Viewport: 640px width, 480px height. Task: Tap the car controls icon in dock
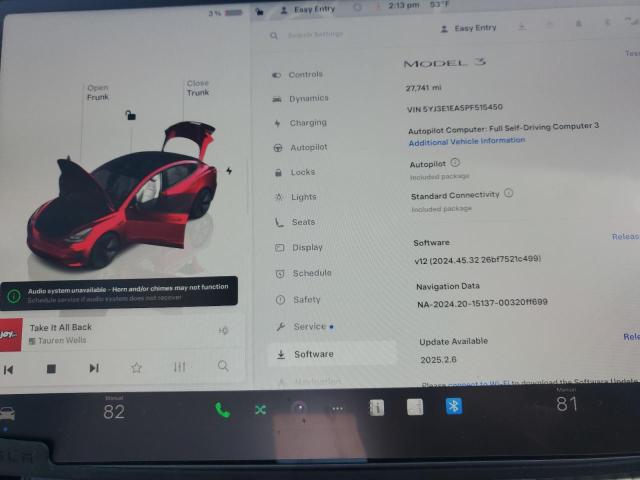click(x=7, y=413)
